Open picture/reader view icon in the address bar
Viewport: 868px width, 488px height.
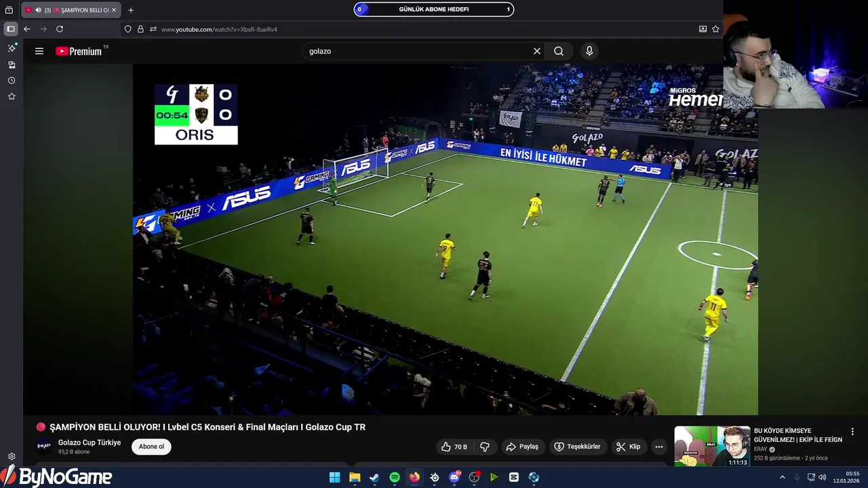coord(703,29)
